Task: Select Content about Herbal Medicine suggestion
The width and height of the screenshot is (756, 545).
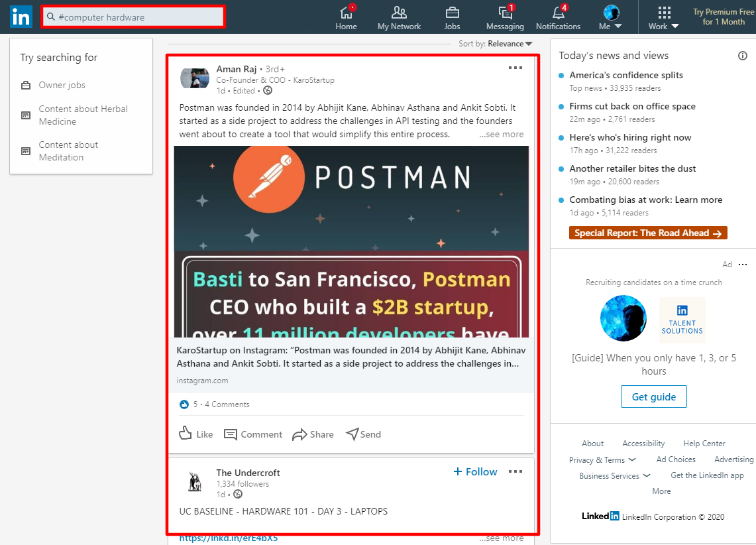Action: (83, 115)
